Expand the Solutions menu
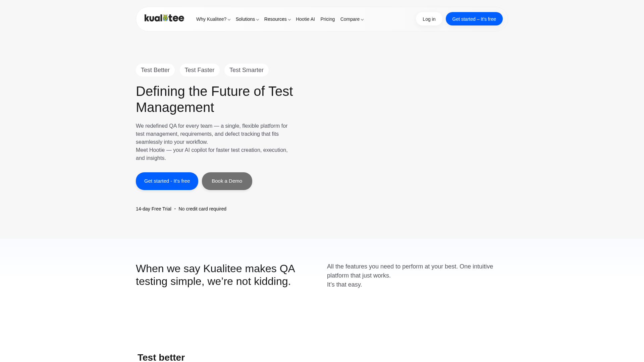Viewport: 644px width, 362px height. click(246, 19)
